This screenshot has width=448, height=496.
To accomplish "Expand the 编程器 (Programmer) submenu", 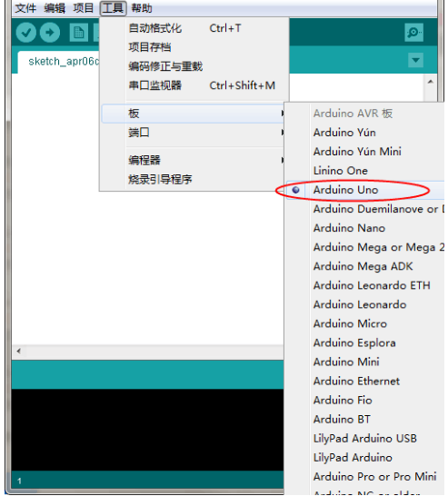I will [x=193, y=160].
